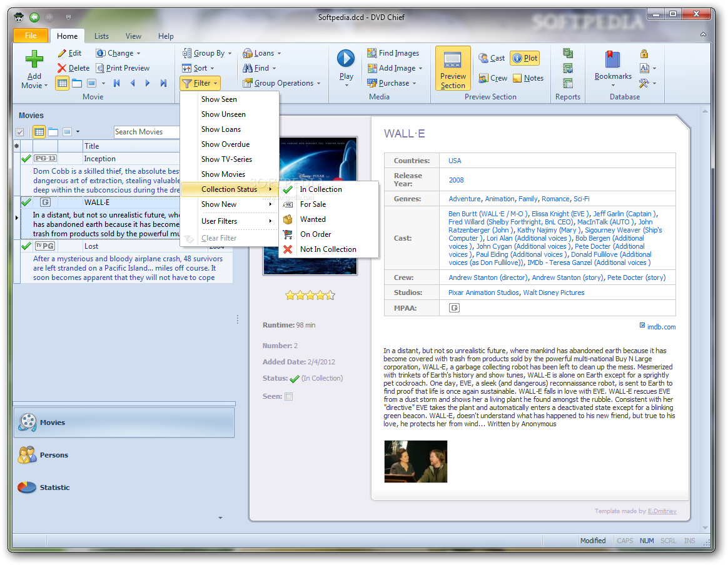Viewport: 728px width, 565px height.
Task: Click the Search Movies input field
Action: coord(146,132)
